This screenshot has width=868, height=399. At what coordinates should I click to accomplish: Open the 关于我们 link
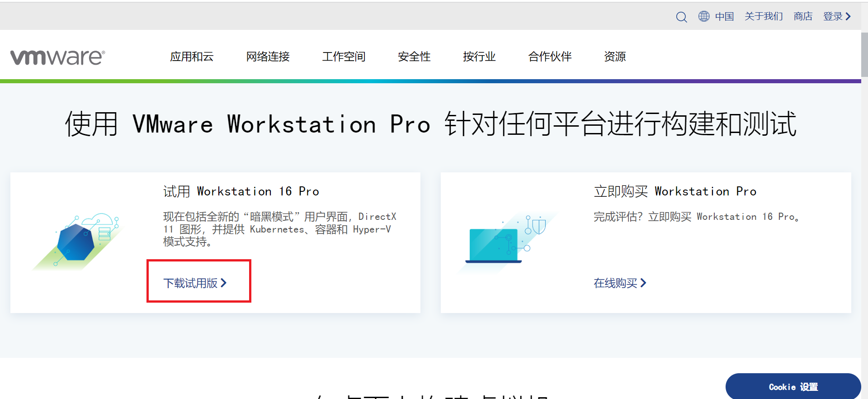click(x=764, y=16)
